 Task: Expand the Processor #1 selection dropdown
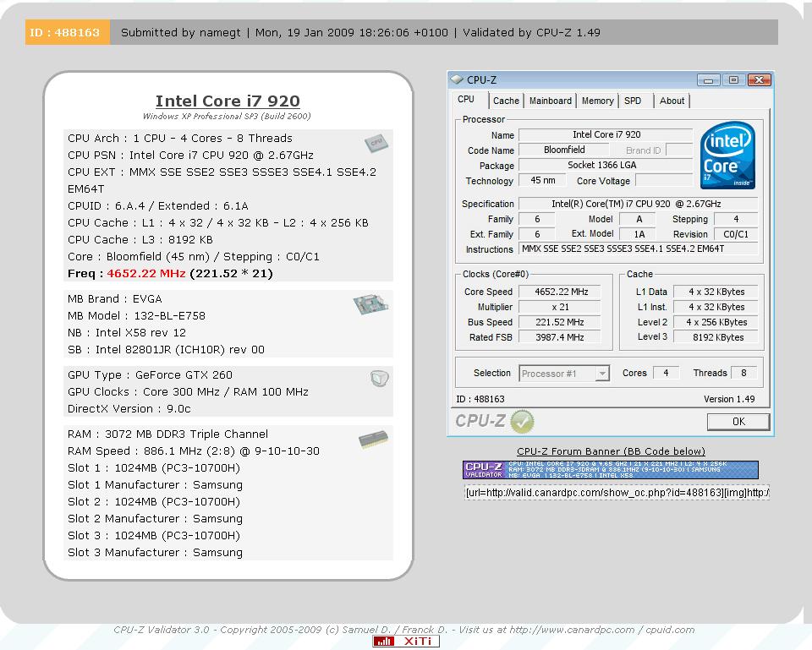pyautogui.click(x=601, y=373)
